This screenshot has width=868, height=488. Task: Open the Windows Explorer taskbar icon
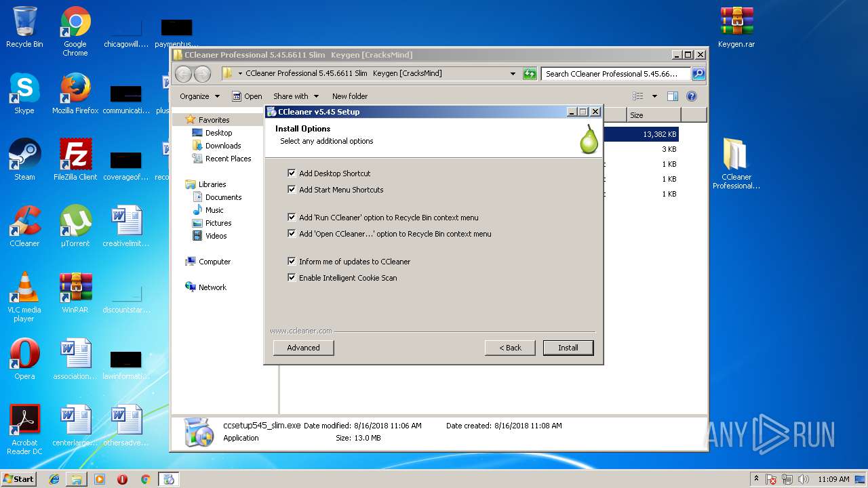(x=77, y=479)
